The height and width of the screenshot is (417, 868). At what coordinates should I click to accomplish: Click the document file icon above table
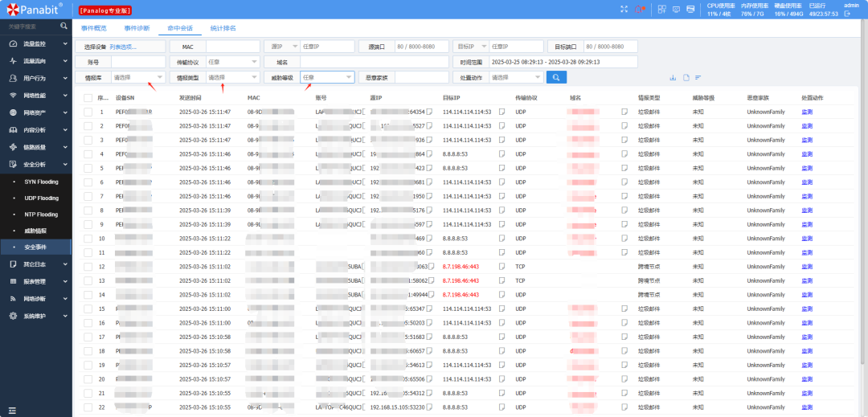click(686, 77)
